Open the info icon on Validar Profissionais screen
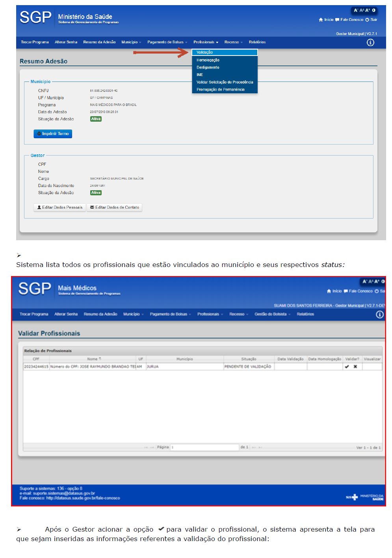 click(x=380, y=315)
